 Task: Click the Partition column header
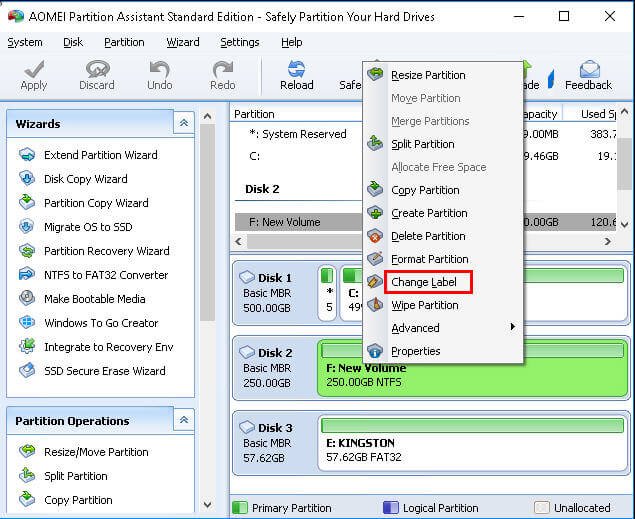point(254,114)
